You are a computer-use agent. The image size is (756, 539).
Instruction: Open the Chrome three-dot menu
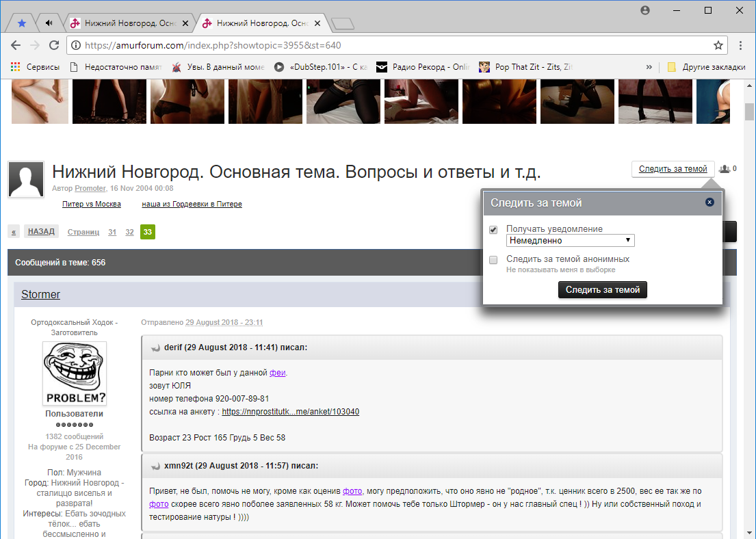pos(741,46)
